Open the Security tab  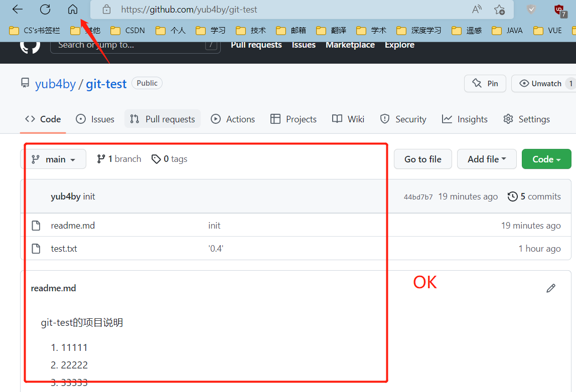(403, 119)
